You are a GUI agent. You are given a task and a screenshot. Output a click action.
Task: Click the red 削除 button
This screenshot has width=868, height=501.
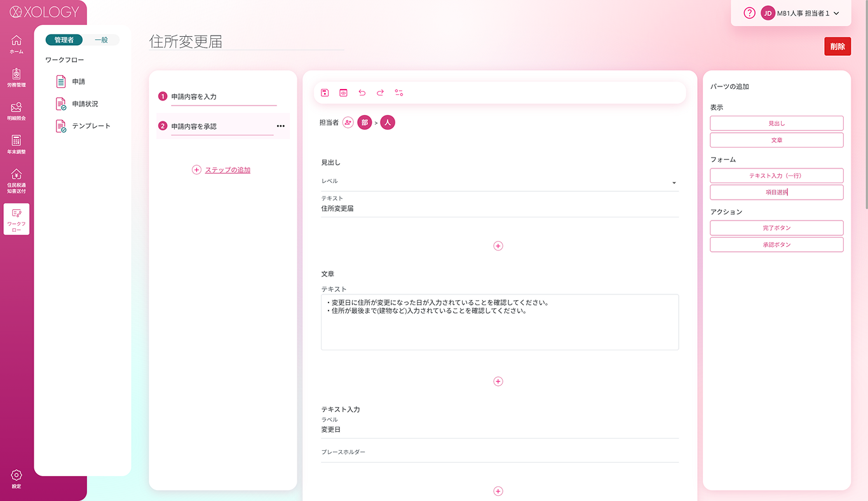point(837,46)
